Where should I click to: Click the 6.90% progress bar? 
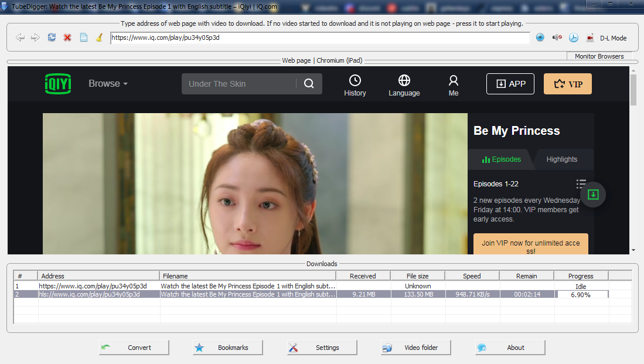pos(581,295)
